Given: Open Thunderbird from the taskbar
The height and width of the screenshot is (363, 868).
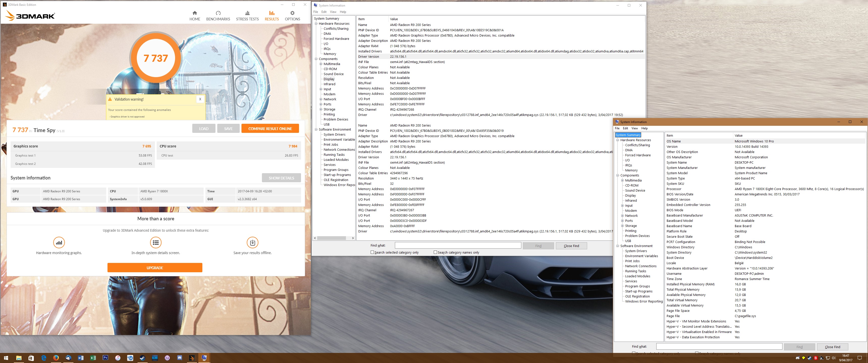Looking at the screenshot, I should pyautogui.click(x=68, y=358).
